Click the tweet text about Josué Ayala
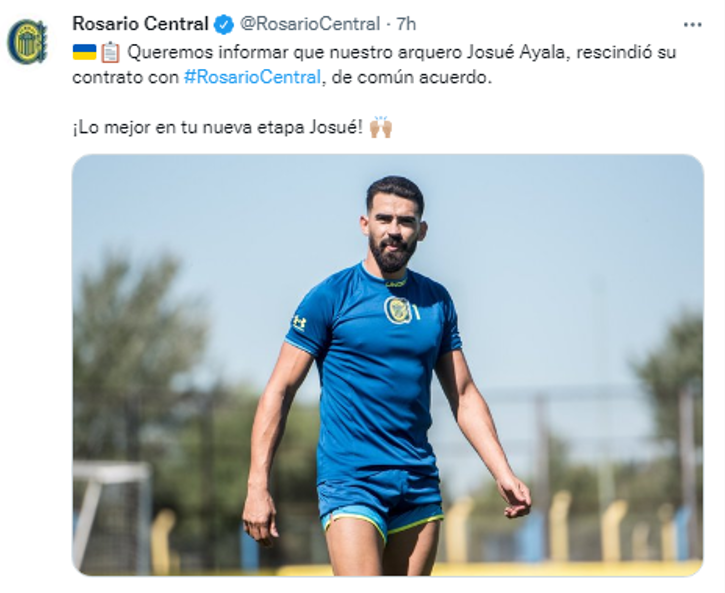725x593 pixels. [x=374, y=65]
